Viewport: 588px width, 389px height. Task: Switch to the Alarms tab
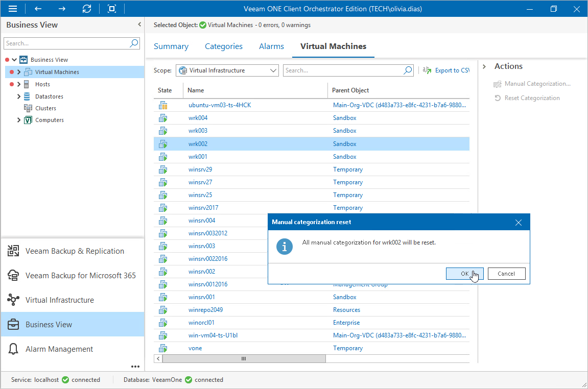click(x=271, y=46)
